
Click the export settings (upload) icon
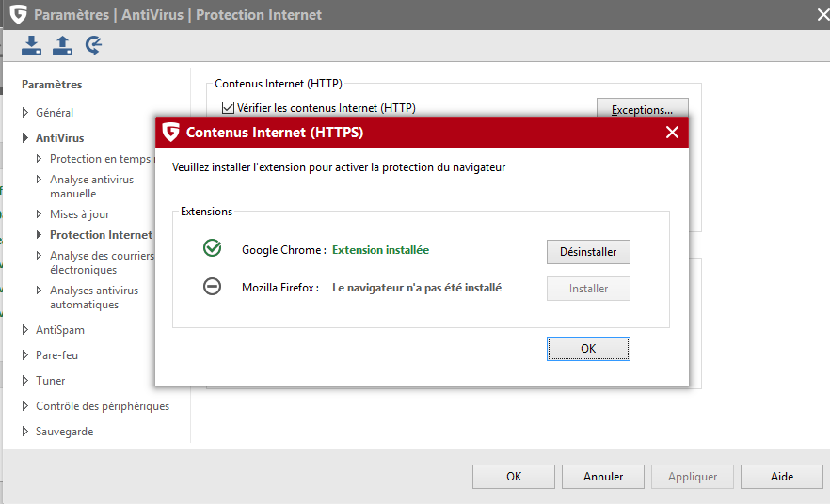tap(62, 45)
